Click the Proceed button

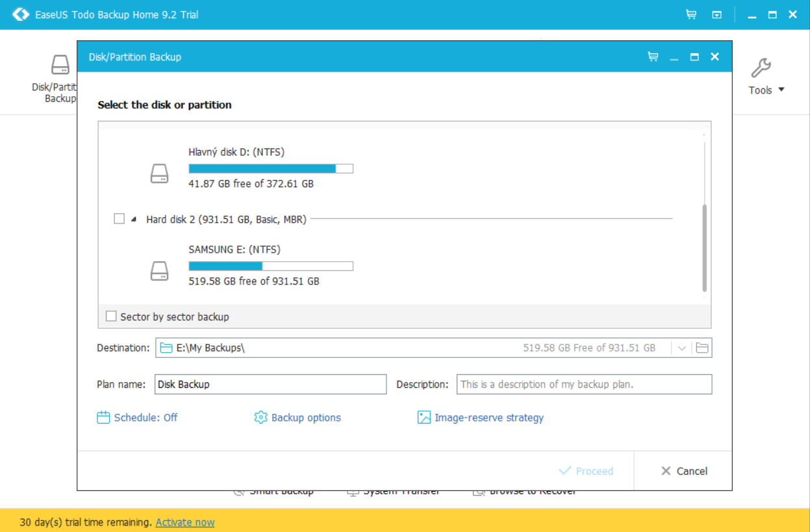[x=586, y=471]
